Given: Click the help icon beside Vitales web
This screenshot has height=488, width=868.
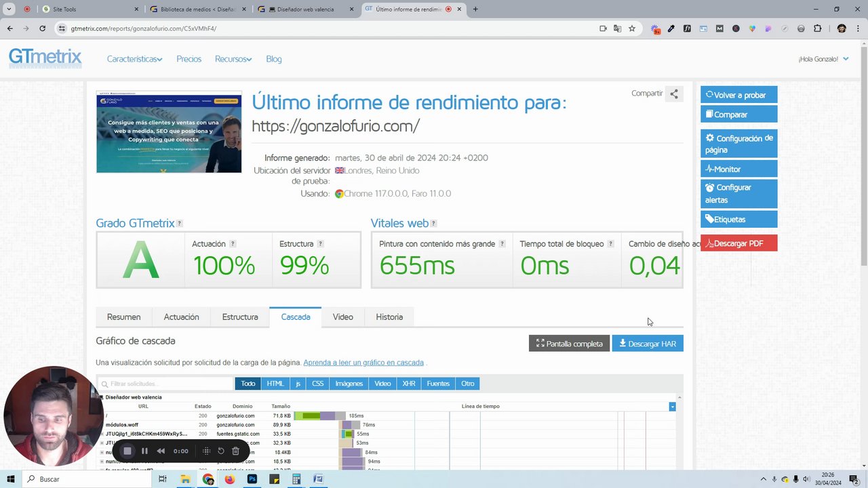Looking at the screenshot, I should coord(433,224).
